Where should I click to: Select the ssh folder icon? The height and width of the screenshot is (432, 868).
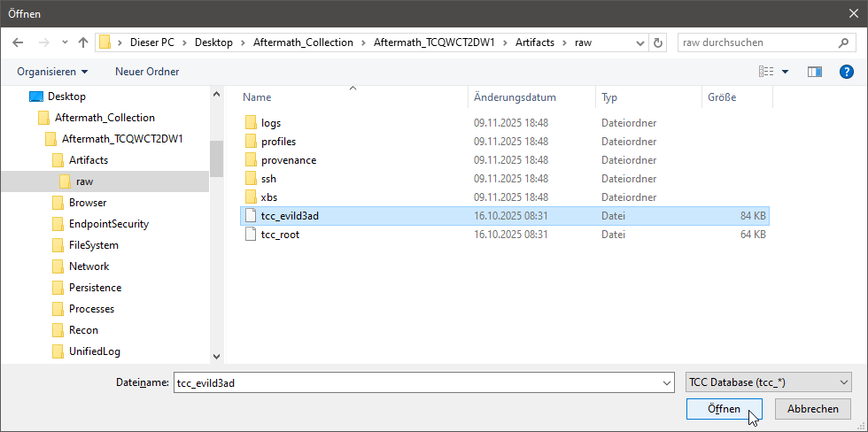pyautogui.click(x=251, y=179)
